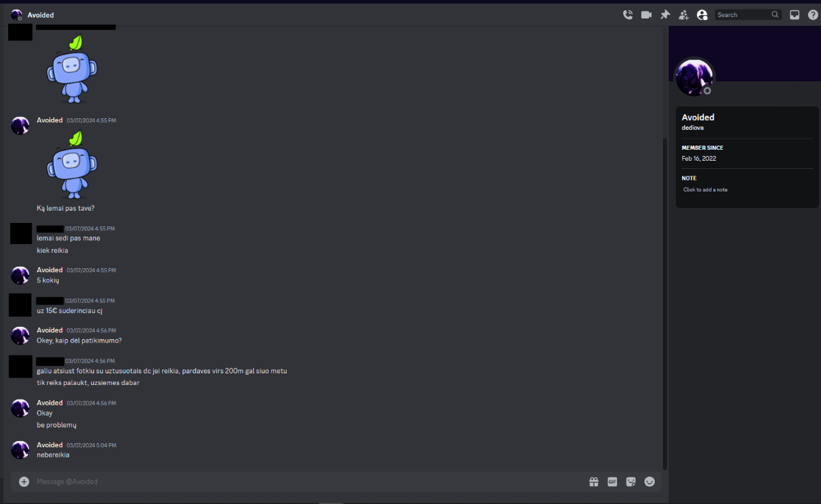Add friends to this DM

click(683, 14)
